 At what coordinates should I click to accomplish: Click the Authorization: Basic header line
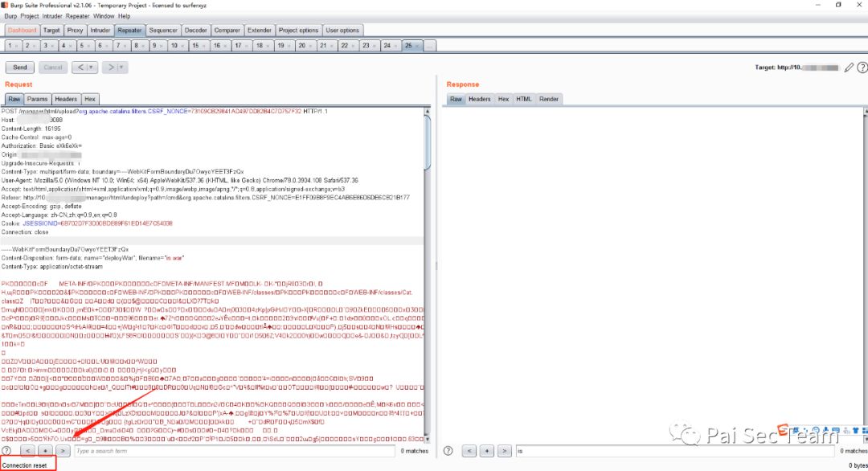(42, 145)
